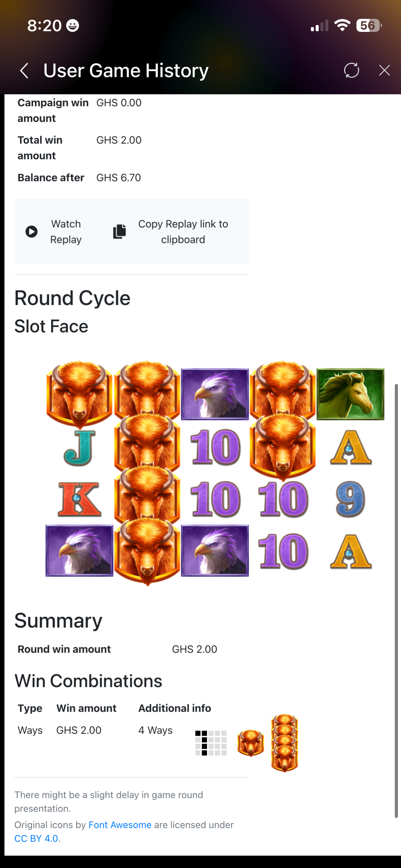The width and height of the screenshot is (401, 868).
Task: Click the green horse symbol on slot face
Action: (350, 394)
